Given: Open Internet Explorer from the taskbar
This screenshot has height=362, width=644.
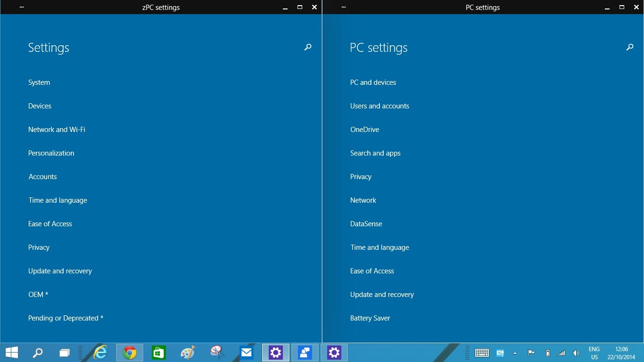Looking at the screenshot, I should (x=99, y=352).
